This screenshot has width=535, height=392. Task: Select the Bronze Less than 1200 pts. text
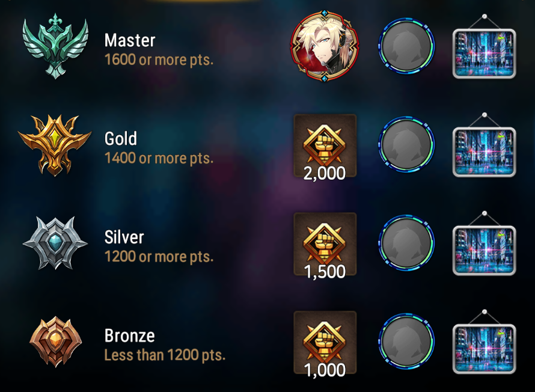(x=165, y=355)
